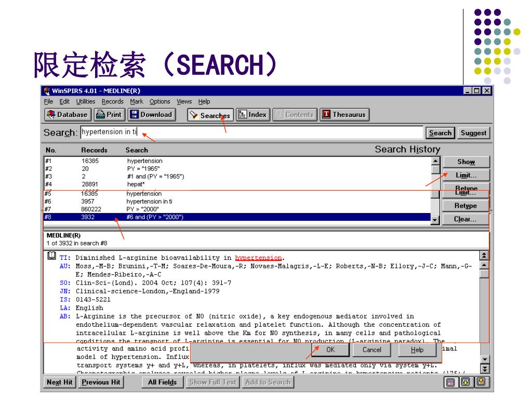Open the Utilities menu

[x=86, y=101]
